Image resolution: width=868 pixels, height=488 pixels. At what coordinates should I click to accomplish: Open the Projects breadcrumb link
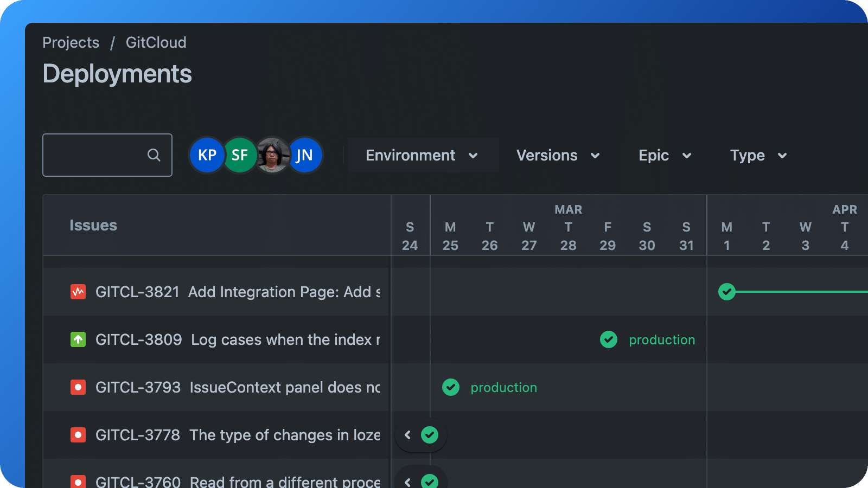71,42
